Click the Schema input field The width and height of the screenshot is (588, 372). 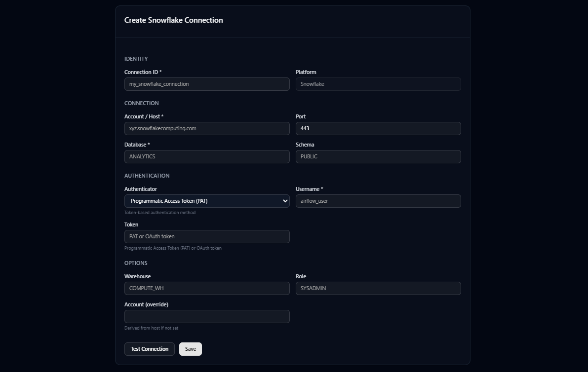tap(378, 156)
